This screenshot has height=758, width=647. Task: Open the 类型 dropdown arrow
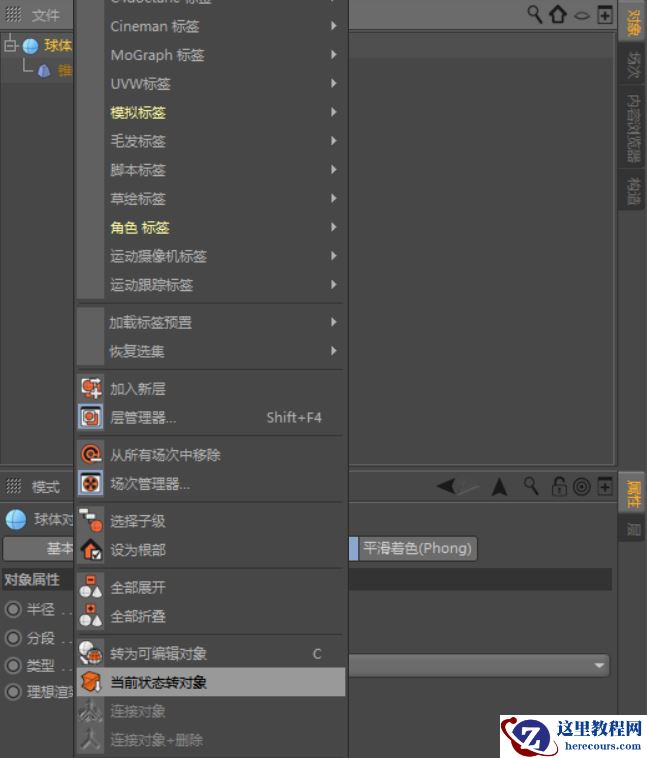tap(599, 666)
